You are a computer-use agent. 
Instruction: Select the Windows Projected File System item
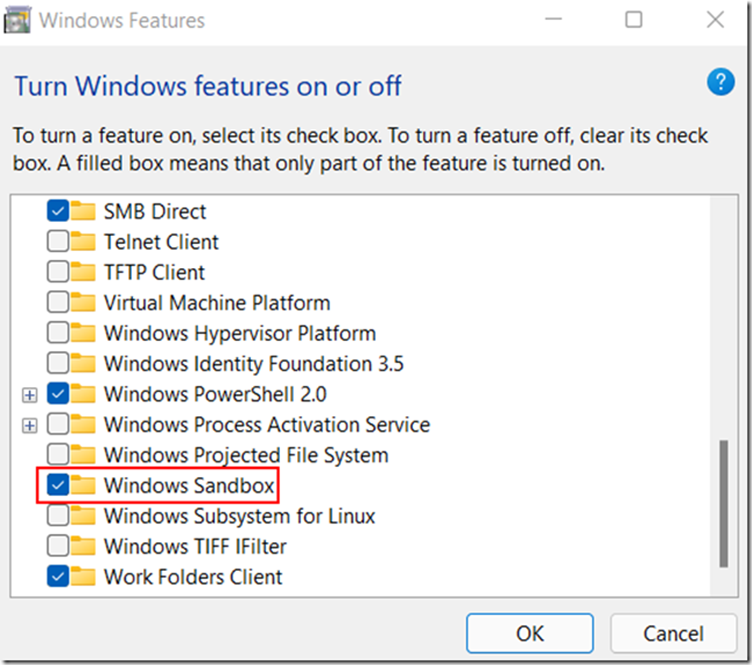245,455
